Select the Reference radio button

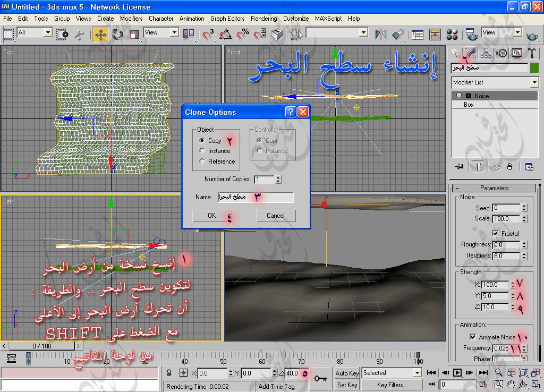point(202,161)
